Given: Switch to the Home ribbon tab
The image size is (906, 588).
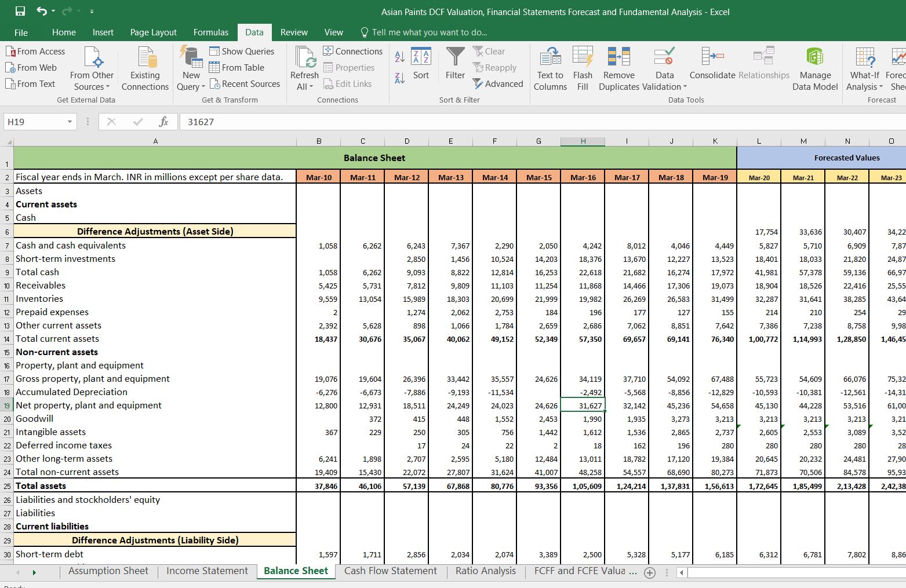Looking at the screenshot, I should (x=64, y=32).
